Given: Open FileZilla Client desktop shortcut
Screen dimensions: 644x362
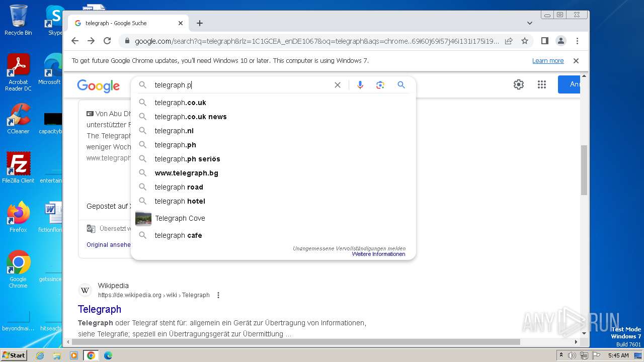Looking at the screenshot, I should tap(18, 167).
